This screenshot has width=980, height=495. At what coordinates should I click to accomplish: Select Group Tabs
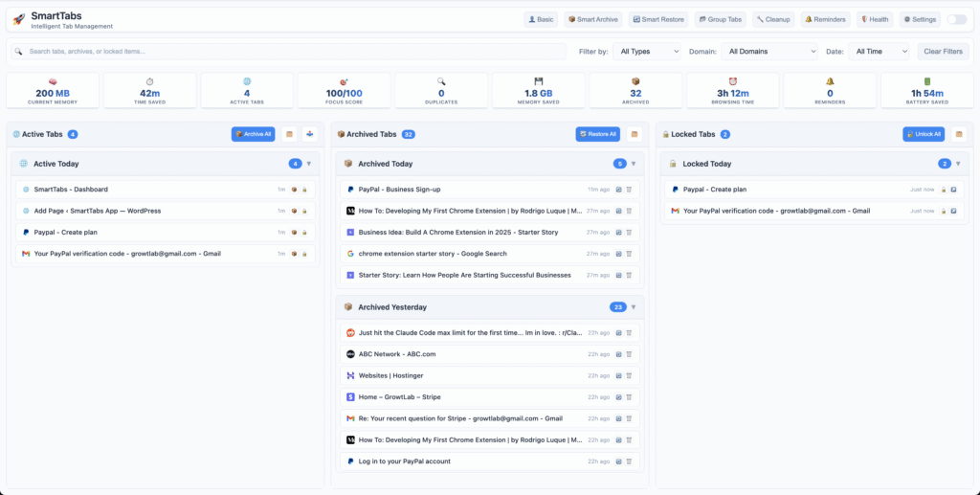coord(720,20)
